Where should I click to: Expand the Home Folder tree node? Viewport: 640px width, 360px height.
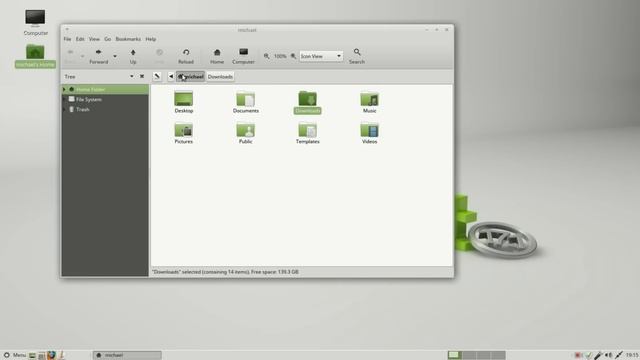(x=64, y=89)
